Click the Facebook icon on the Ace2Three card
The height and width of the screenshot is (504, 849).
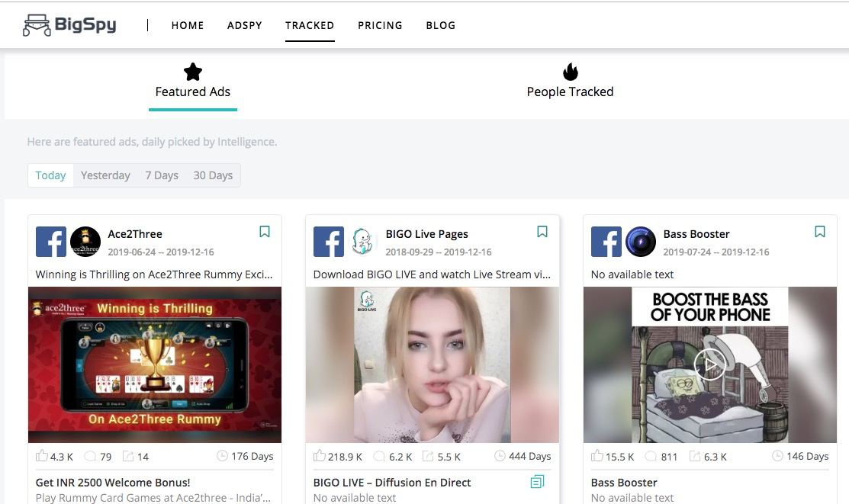click(x=51, y=241)
